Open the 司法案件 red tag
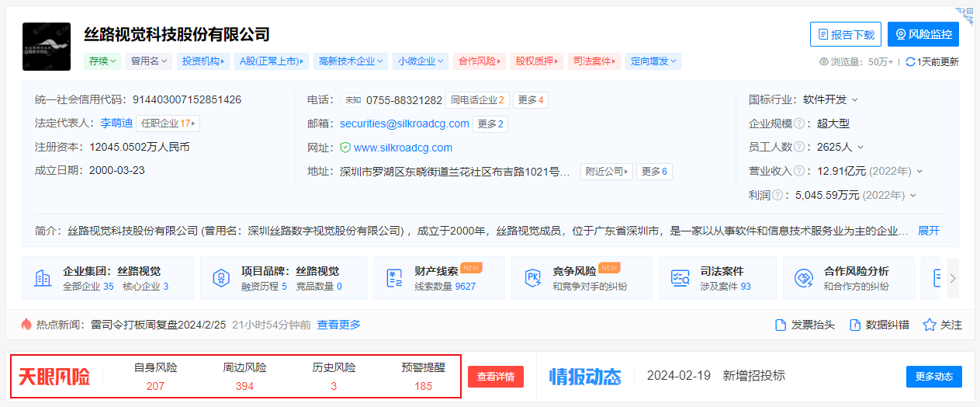980x407 pixels. [x=594, y=61]
